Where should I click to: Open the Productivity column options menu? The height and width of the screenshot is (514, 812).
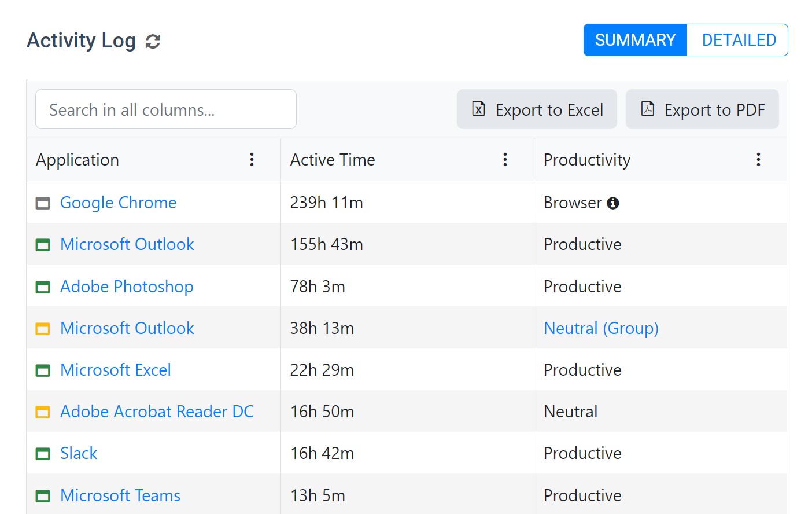tap(758, 160)
